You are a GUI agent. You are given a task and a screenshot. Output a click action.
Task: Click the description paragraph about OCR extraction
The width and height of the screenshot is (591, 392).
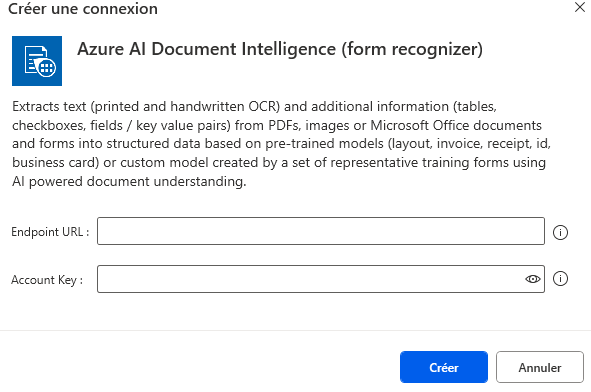(x=282, y=144)
